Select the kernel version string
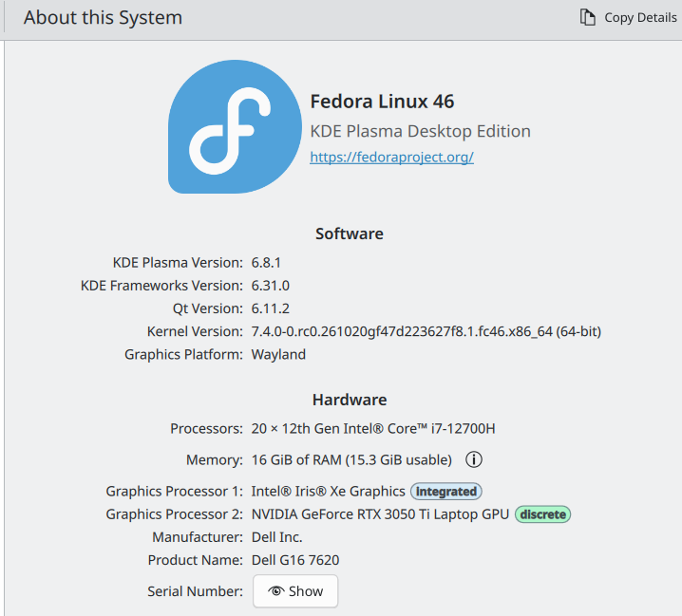This screenshot has width=682, height=616. [426, 331]
